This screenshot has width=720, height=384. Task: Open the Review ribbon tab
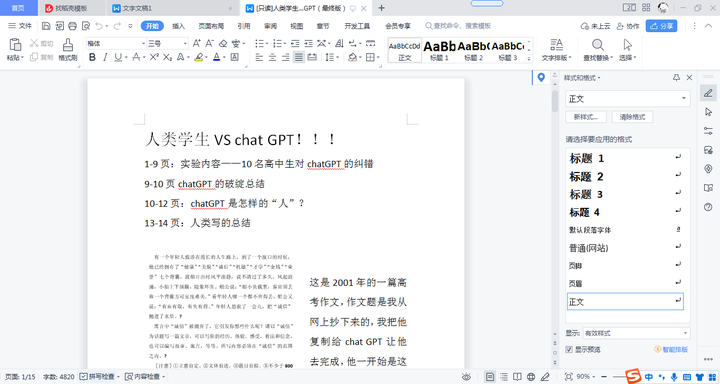pyautogui.click(x=270, y=26)
